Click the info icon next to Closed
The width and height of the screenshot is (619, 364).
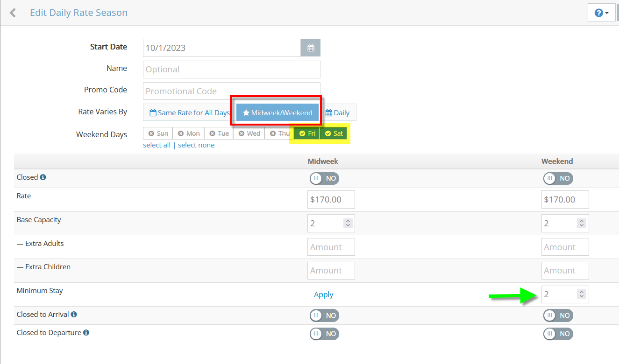tap(43, 176)
